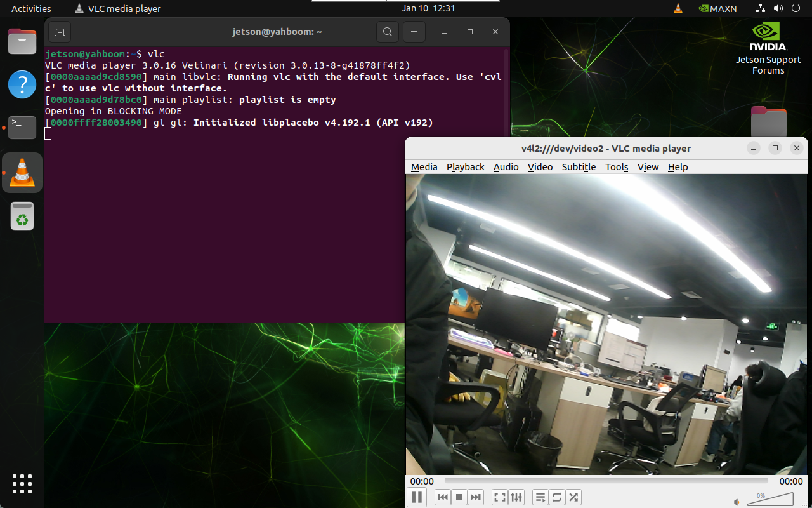Skip to next media in VLC
The width and height of the screenshot is (812, 508).
[476, 497]
